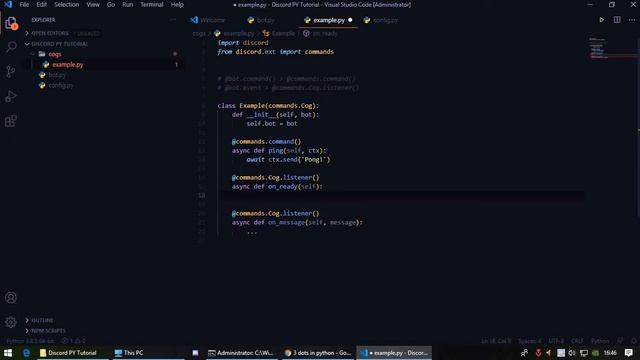Click the cogs breadcrumb segment

[199, 33]
